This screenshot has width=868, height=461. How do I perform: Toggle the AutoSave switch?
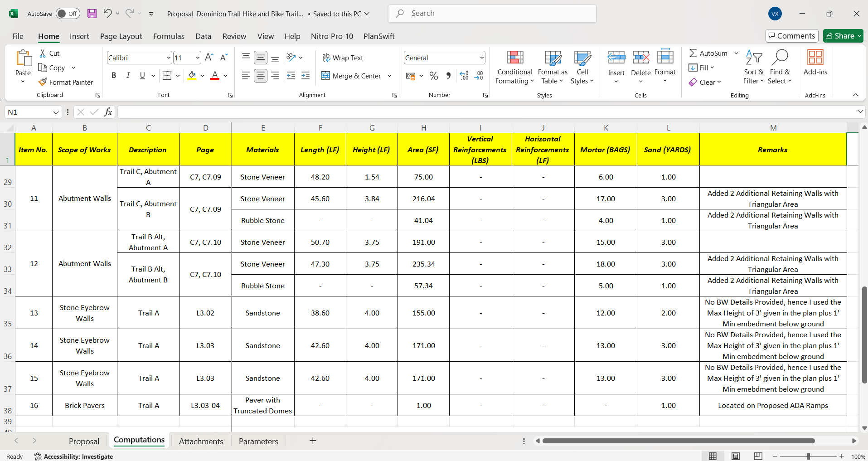click(68, 14)
